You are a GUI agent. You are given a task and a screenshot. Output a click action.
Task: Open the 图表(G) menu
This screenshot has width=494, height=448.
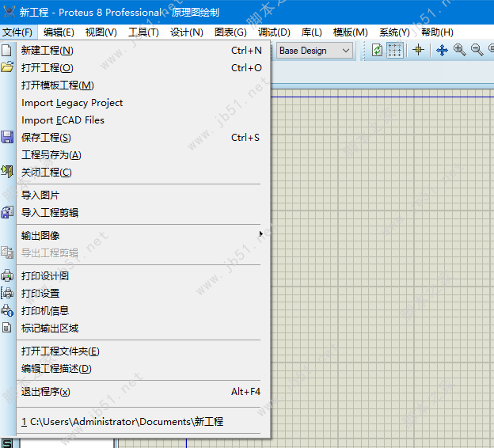point(230,32)
